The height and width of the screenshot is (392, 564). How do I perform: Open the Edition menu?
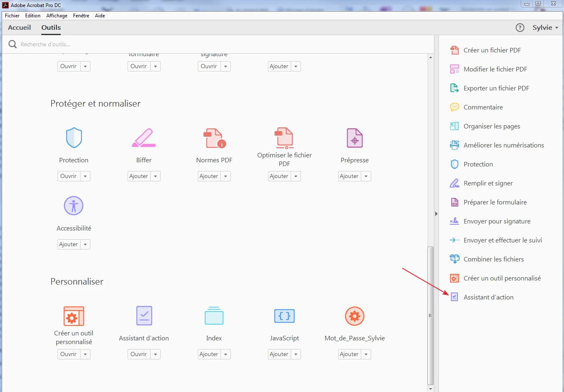[x=33, y=16]
